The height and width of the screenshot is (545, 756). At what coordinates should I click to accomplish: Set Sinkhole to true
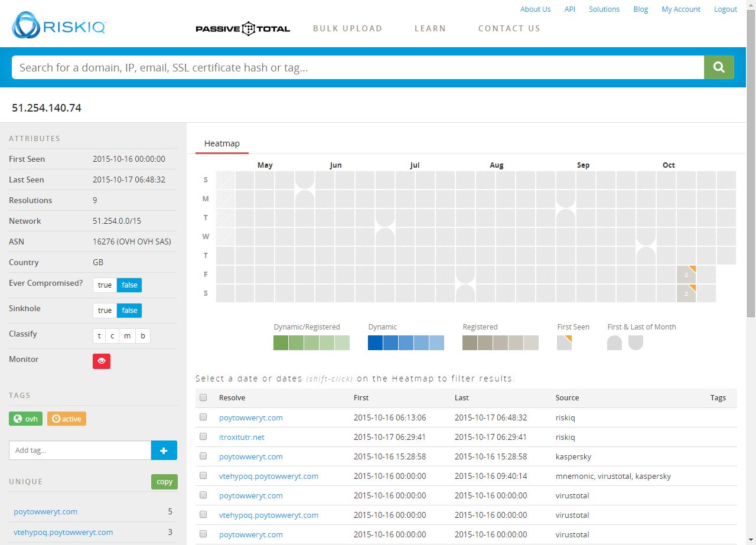pos(105,311)
